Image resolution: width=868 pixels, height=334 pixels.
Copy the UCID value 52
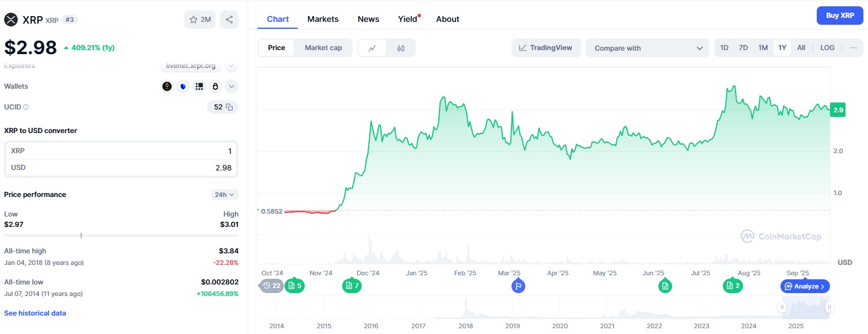(x=229, y=107)
